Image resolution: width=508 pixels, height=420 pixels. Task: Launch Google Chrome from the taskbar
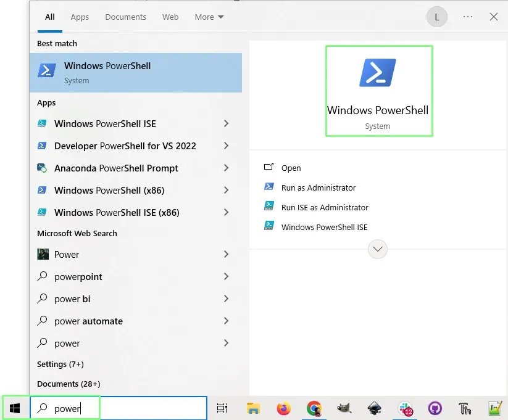click(x=314, y=408)
